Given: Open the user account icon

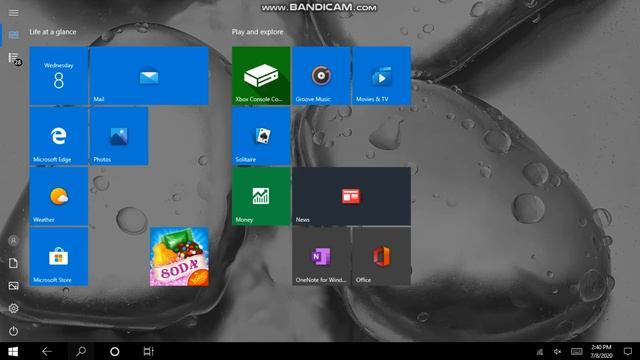Looking at the screenshot, I should [13, 241].
